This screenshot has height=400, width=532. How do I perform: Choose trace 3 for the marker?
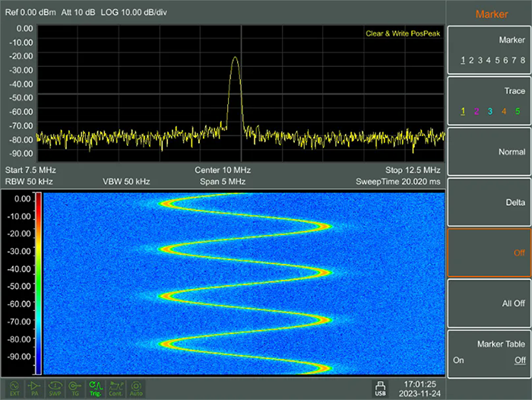click(490, 111)
